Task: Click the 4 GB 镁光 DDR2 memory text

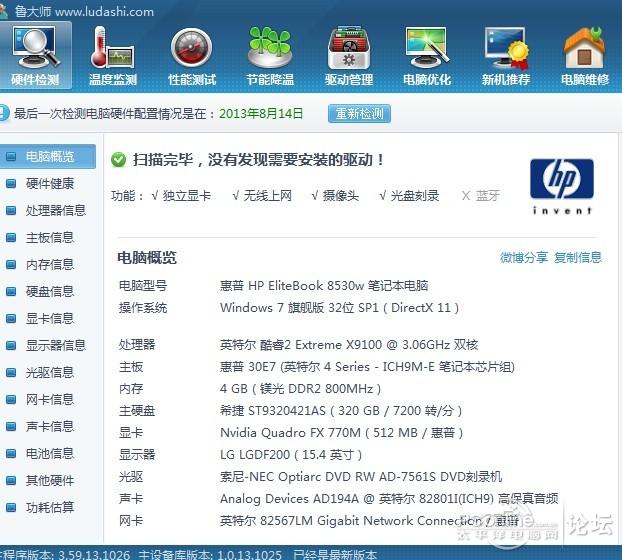Action: [301, 389]
